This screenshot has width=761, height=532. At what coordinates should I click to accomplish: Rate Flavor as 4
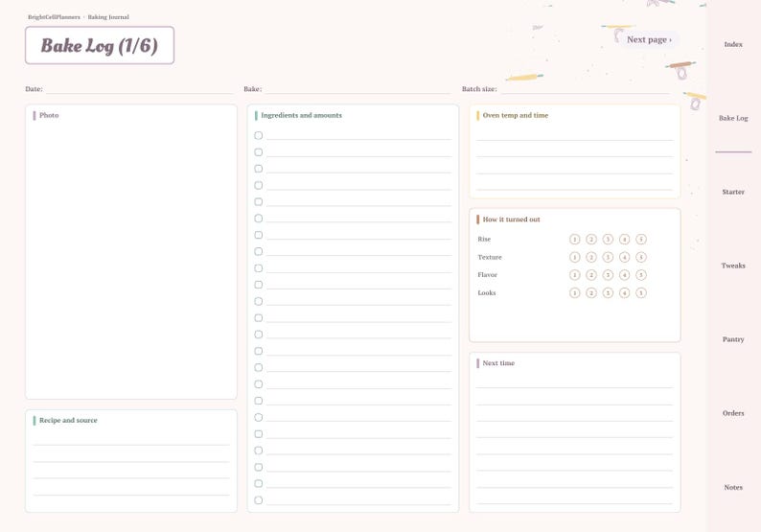(x=625, y=275)
